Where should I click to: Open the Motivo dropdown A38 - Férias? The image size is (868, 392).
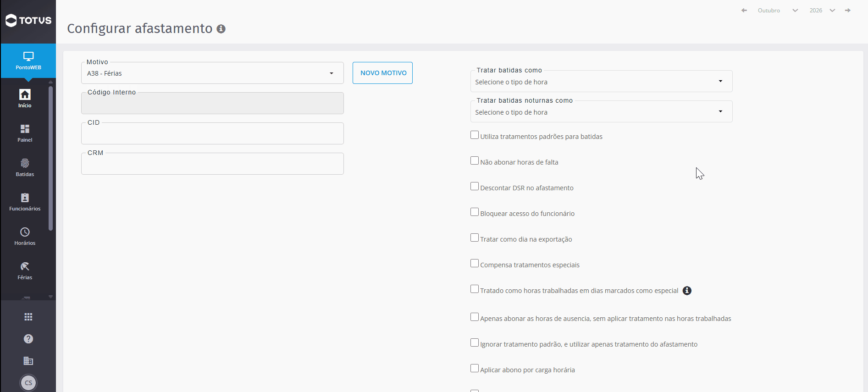coord(212,73)
